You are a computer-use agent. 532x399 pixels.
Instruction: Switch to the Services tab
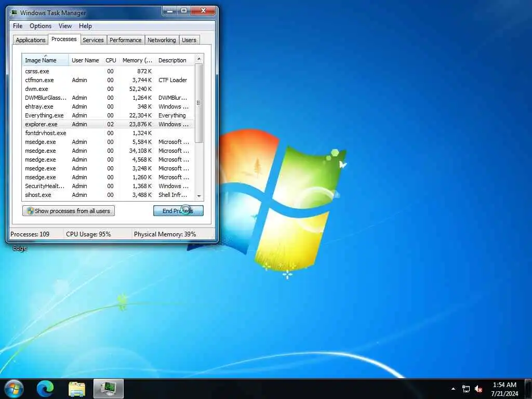tap(94, 40)
